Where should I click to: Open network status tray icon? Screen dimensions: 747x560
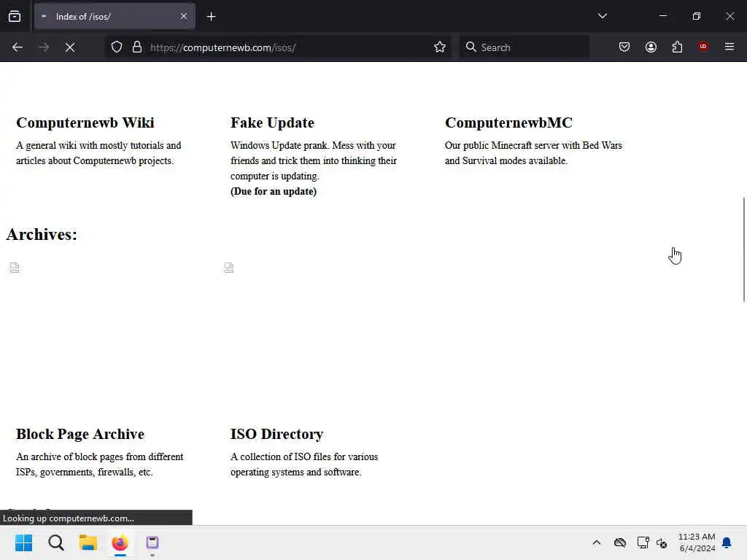[x=643, y=542]
